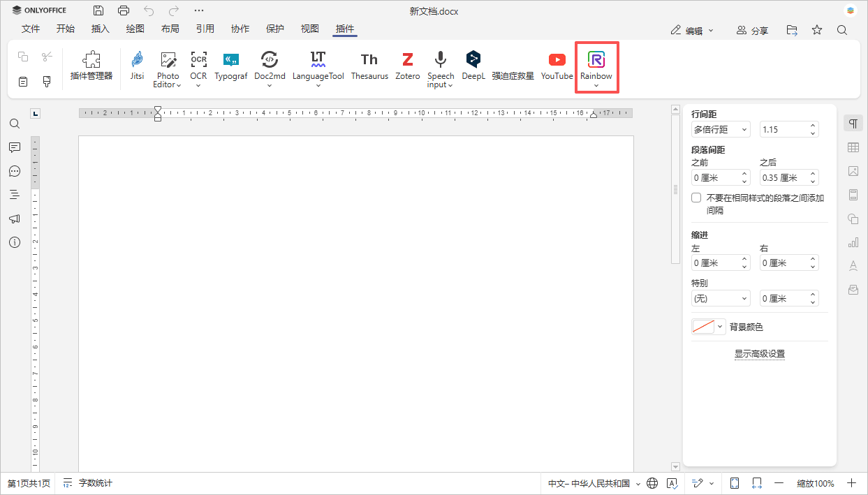Viewport: 868px width, 495px height.
Task: Open the comments panel in left sidebar
Action: tap(15, 147)
